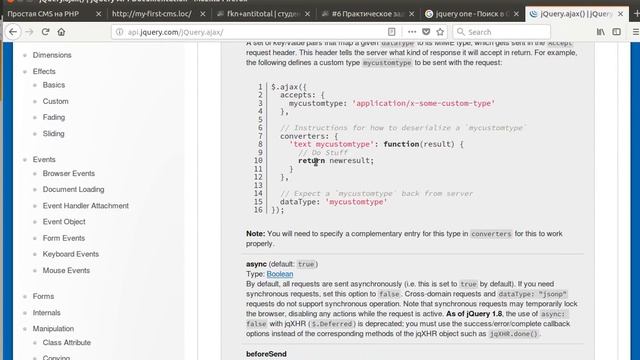Close the 'jquery one' search tab

(516, 14)
